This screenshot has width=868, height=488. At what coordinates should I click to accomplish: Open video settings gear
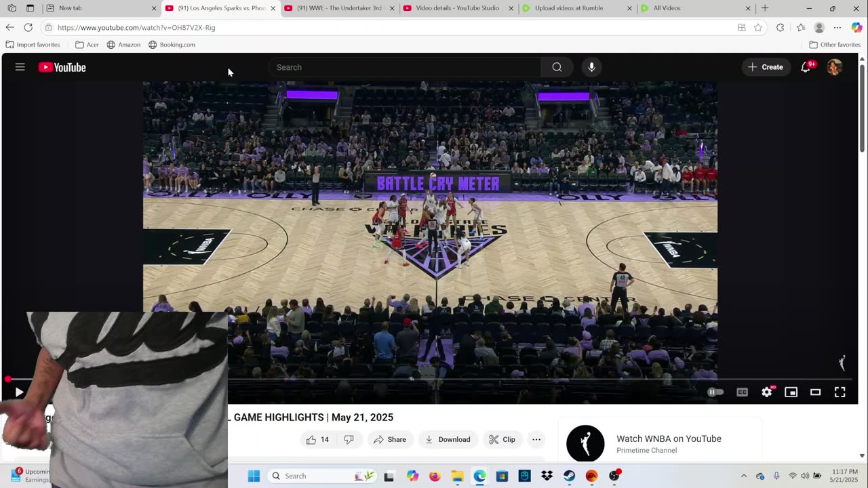pyautogui.click(x=766, y=392)
